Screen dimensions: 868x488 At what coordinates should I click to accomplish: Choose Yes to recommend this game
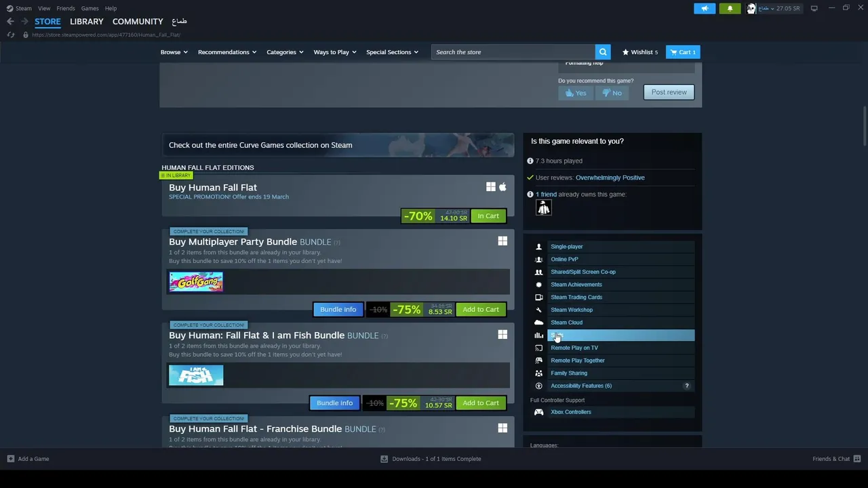coord(576,93)
